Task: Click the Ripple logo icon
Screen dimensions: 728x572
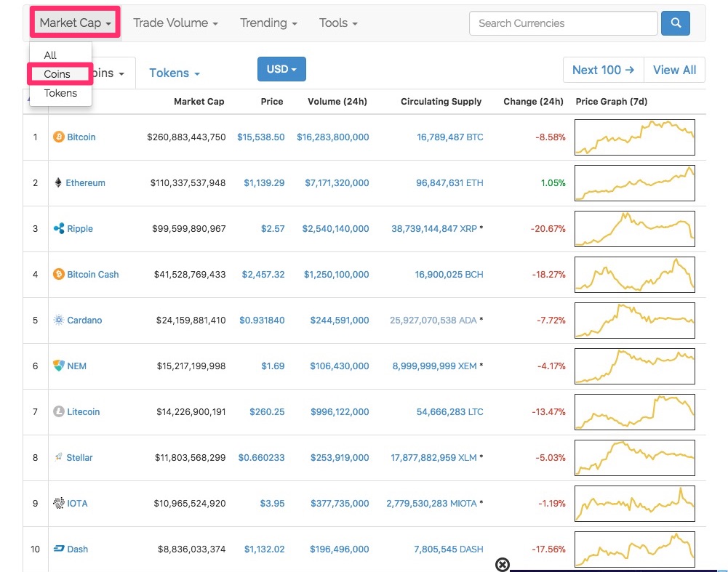Action: pos(58,228)
